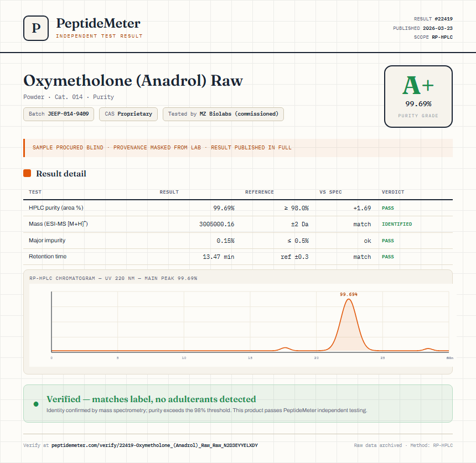
Task: Click the ≤ 0.5% reference cell
Action: [298, 241]
